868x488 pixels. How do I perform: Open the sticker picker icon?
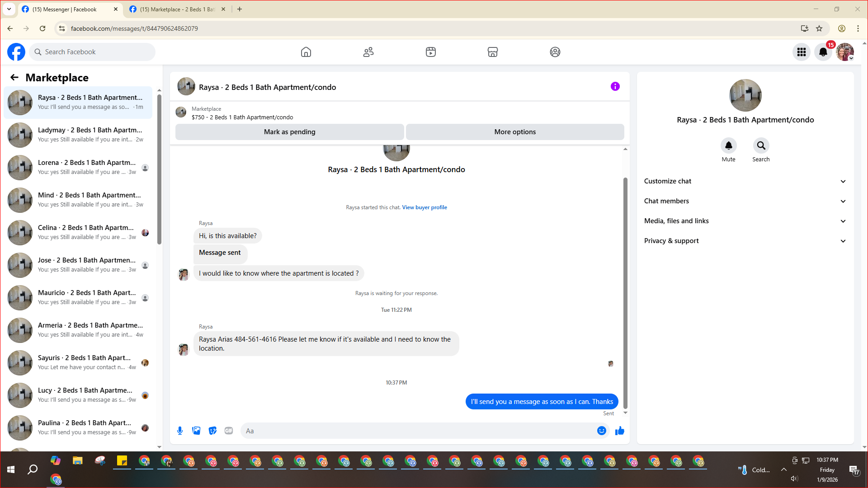point(212,431)
